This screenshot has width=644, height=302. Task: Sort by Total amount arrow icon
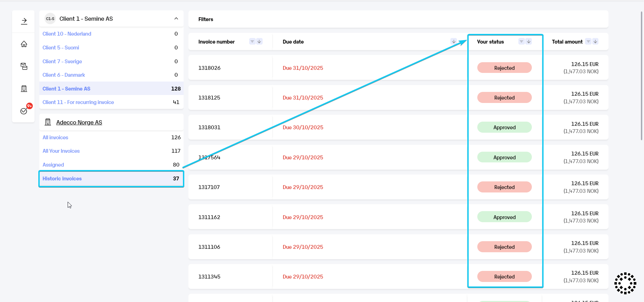pyautogui.click(x=595, y=41)
